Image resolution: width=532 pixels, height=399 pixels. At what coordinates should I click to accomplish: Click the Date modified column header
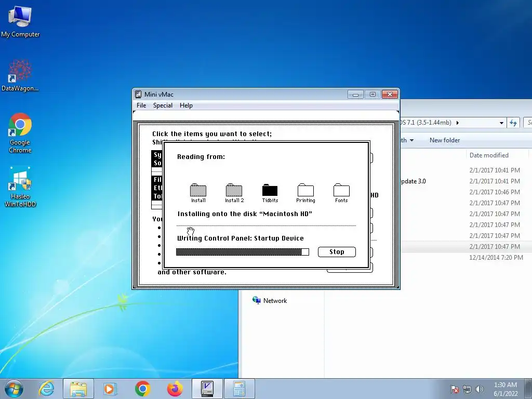coord(489,155)
